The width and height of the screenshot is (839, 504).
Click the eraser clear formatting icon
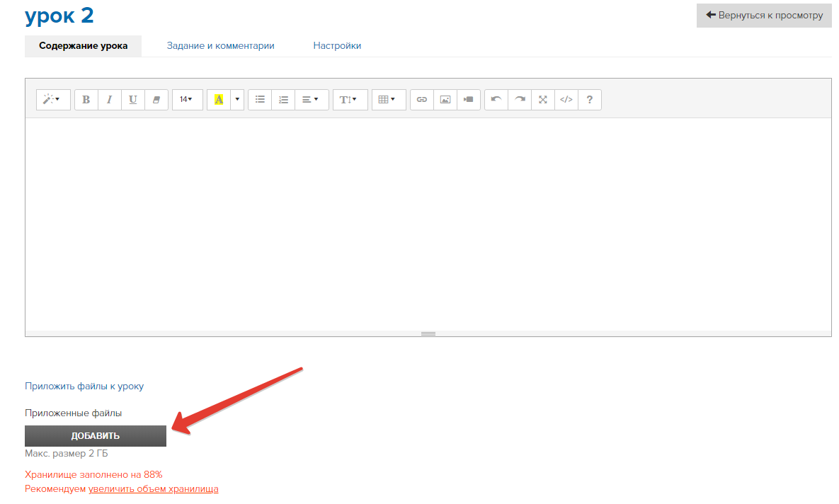(x=156, y=100)
